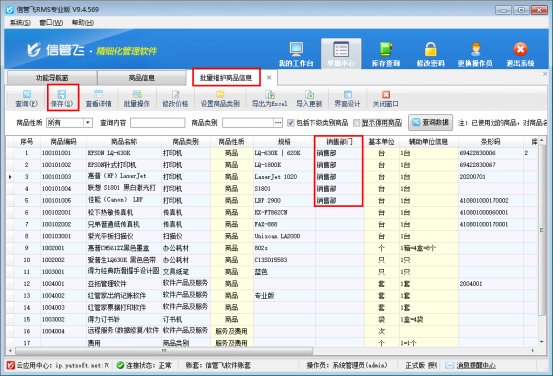Click 保存(S) save toolbar icon

tap(62, 94)
